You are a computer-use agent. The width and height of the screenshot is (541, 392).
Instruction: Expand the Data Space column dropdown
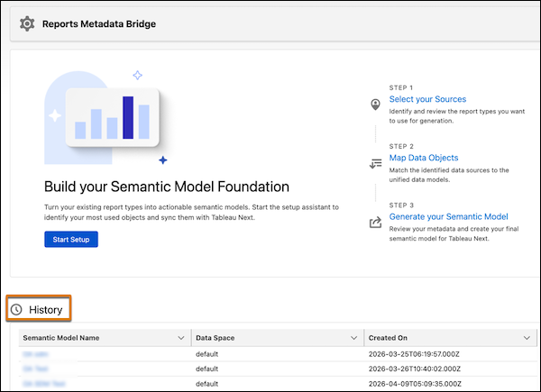point(353,338)
